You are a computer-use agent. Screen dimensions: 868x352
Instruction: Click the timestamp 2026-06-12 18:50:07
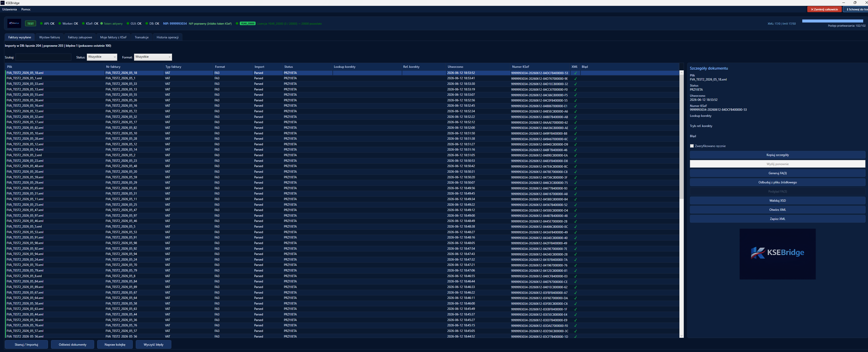tap(461, 183)
